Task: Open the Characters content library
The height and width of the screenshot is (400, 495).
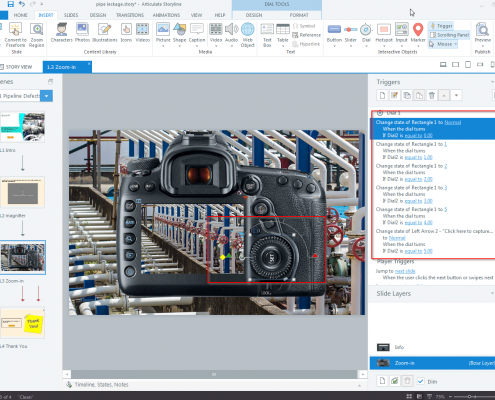Action: [61, 32]
